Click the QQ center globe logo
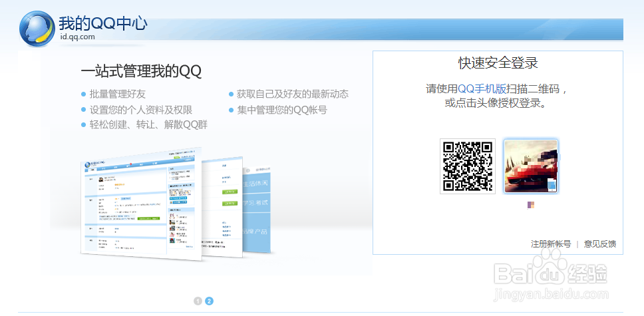The width and height of the screenshot is (644, 316). [x=37, y=29]
